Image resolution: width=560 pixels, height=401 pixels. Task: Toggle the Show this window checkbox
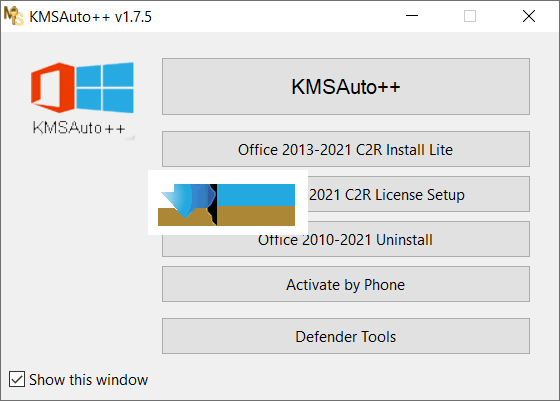point(17,379)
